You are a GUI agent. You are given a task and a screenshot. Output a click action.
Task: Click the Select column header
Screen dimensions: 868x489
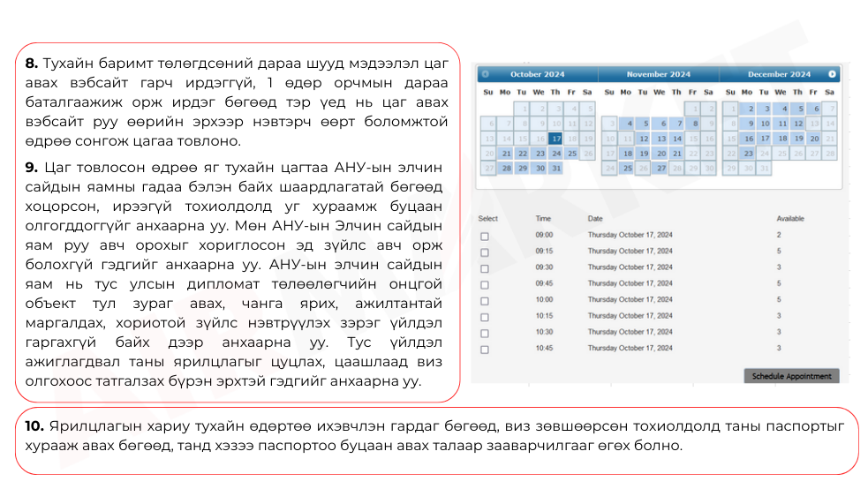point(487,219)
